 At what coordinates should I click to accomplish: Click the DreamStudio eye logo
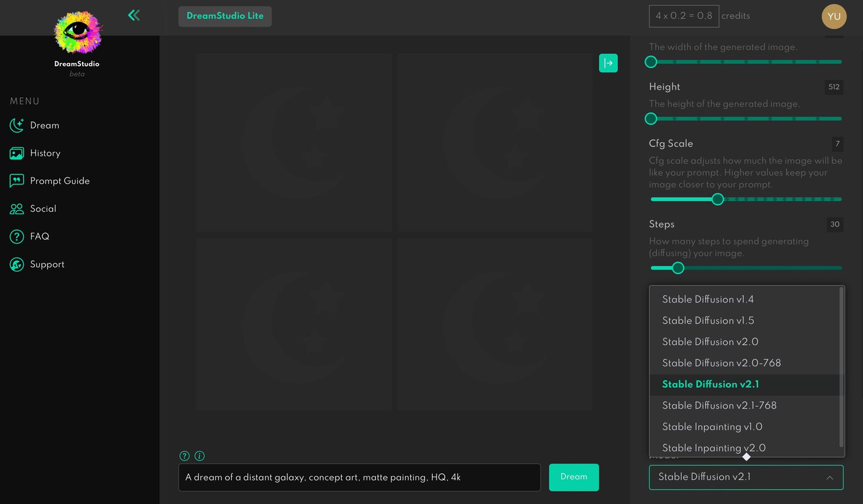pyautogui.click(x=77, y=32)
